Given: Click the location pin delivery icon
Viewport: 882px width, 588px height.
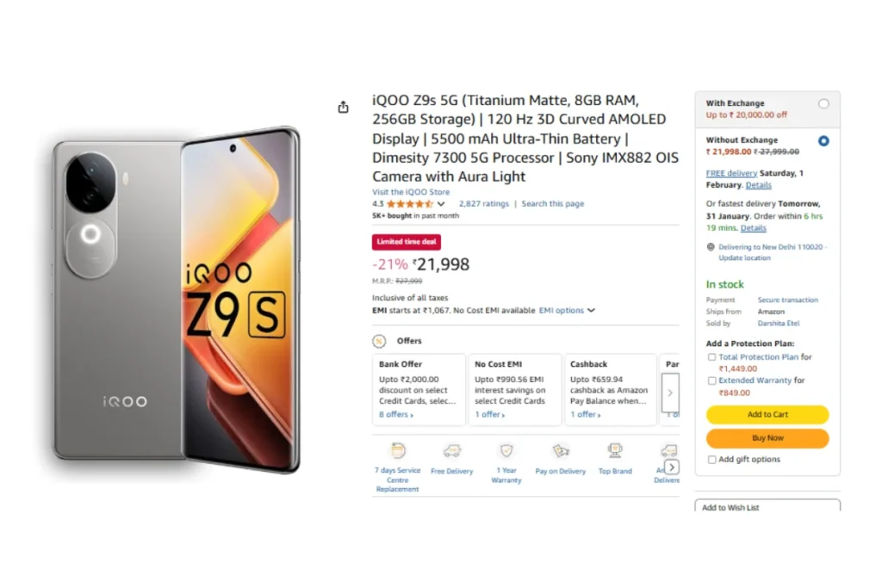Looking at the screenshot, I should pos(711,247).
